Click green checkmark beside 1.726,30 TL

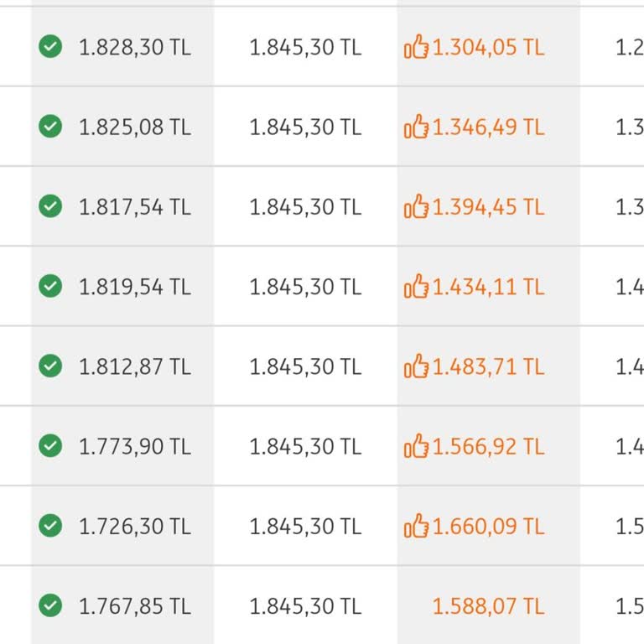point(50,526)
